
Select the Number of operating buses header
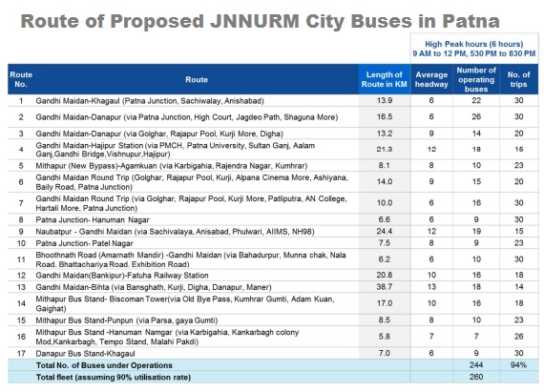[x=476, y=79]
